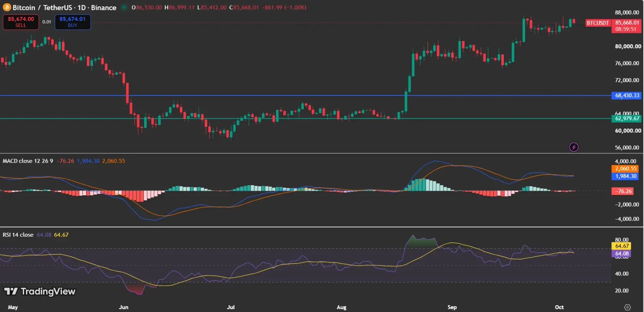
Task: Click the 56,000.00 price scale label
Action: 627,148
